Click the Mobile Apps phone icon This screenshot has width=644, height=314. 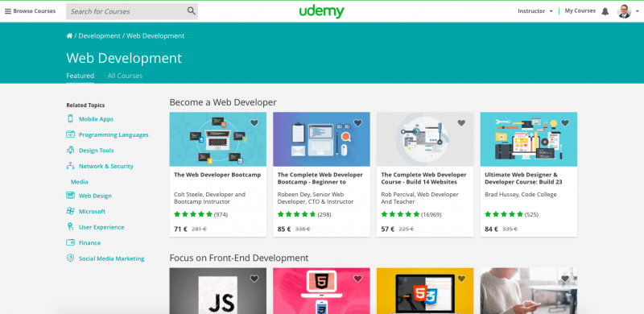coord(70,119)
